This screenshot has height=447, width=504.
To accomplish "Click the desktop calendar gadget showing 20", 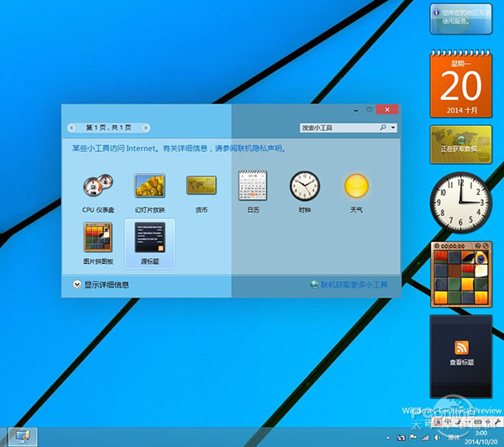I will coord(460,84).
